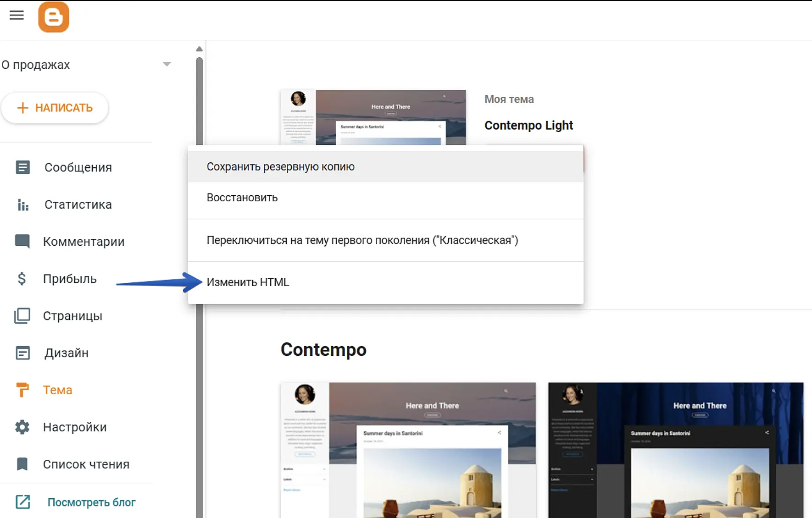Click the Комментарии speech bubble icon
Image resolution: width=812 pixels, height=518 pixels.
(x=22, y=241)
